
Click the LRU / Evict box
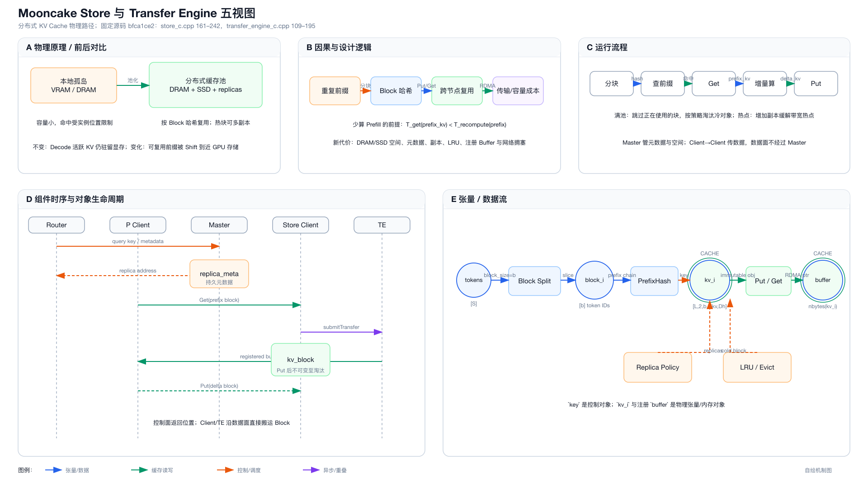757,367
